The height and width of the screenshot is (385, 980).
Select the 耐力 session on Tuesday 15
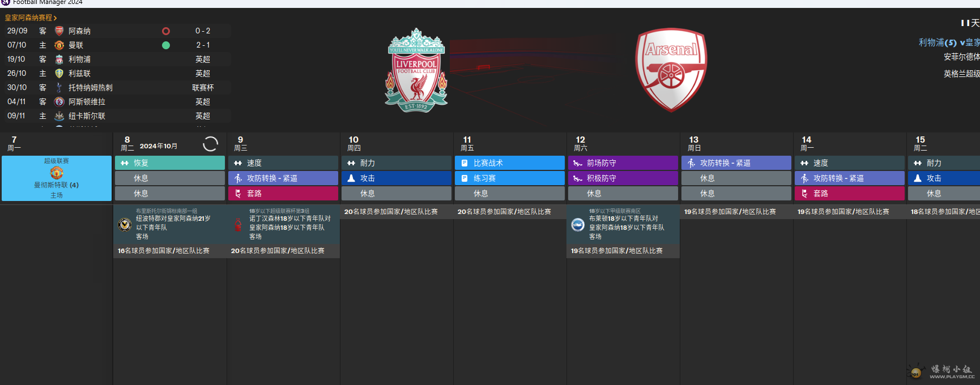point(944,163)
